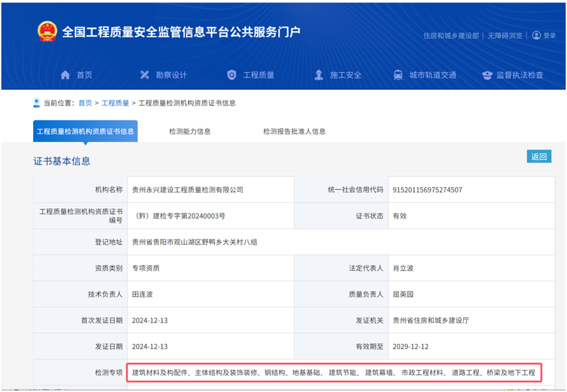Click the 首页 breadcrumb link
This screenshot has height=392, width=567.
(x=85, y=103)
